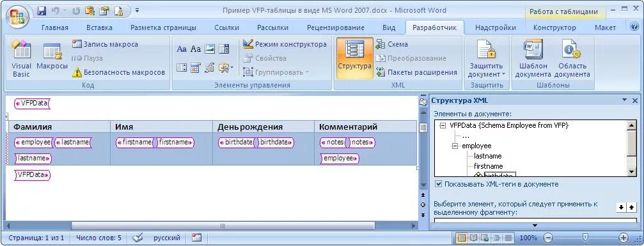Click the zoom out minus button
The image size is (644, 246).
pyautogui.click(x=548, y=238)
